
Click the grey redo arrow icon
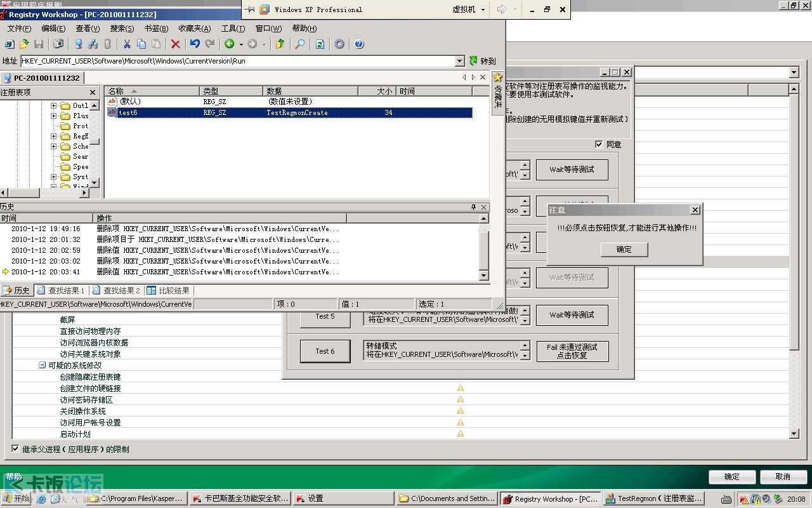coord(209,44)
